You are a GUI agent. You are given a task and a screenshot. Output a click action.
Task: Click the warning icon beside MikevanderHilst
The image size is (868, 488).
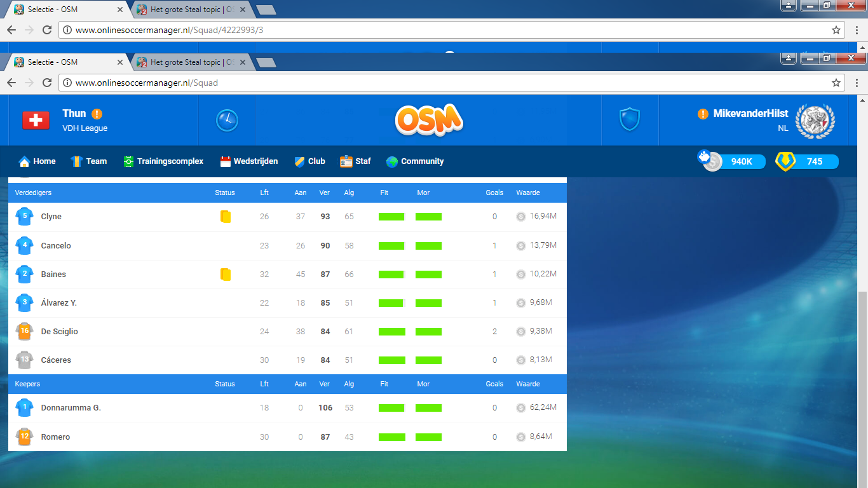tap(703, 114)
